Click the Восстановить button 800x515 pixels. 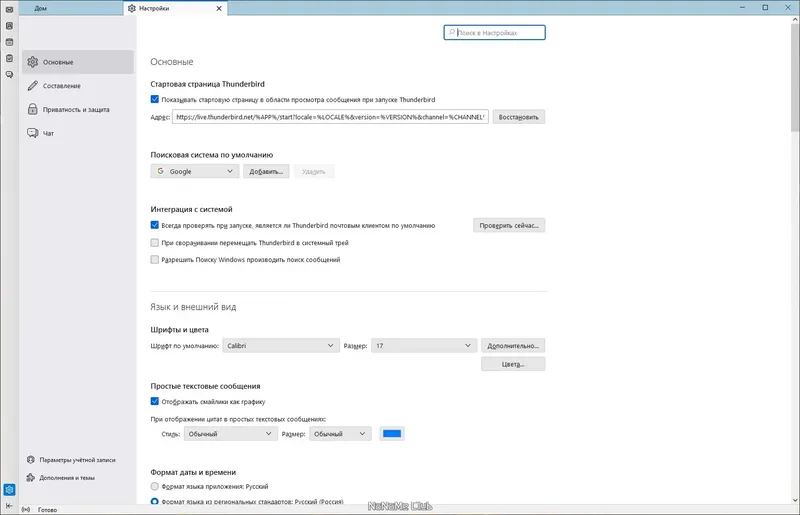[x=518, y=117]
